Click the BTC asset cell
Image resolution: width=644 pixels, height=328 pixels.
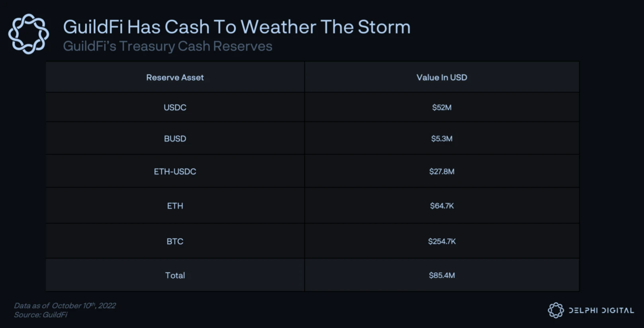(x=175, y=241)
